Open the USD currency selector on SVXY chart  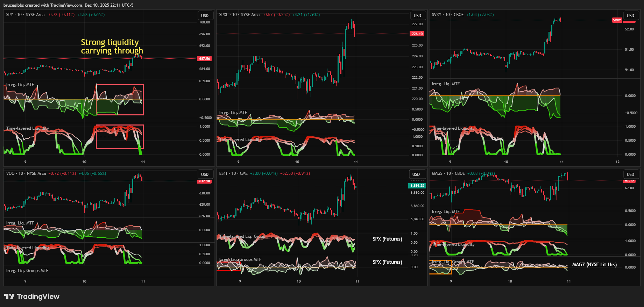pyautogui.click(x=630, y=16)
